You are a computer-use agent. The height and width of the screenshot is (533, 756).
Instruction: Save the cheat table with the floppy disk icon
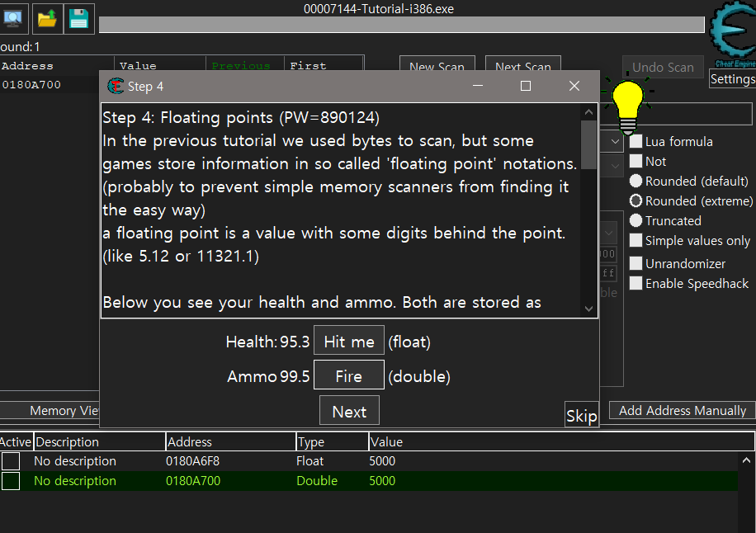[79, 17]
